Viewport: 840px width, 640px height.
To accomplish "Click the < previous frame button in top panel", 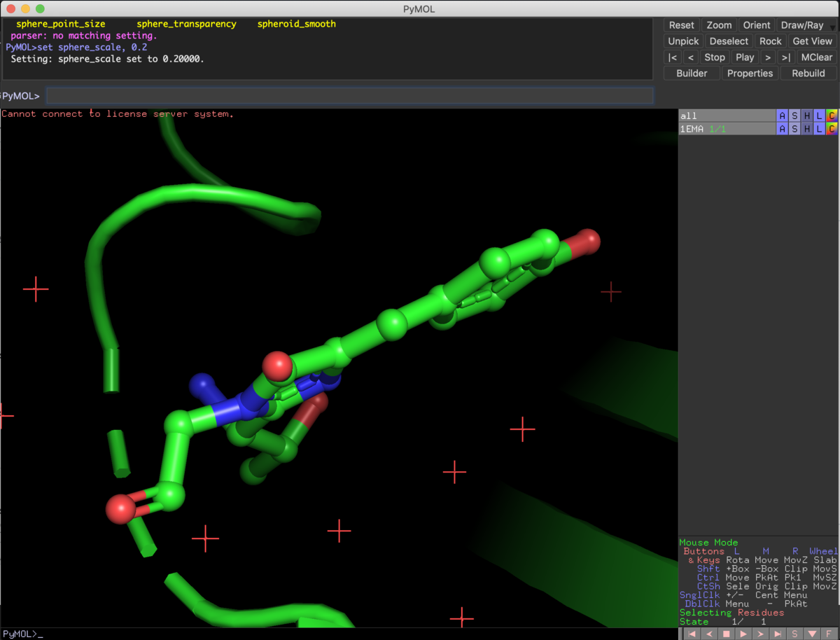I will click(690, 57).
